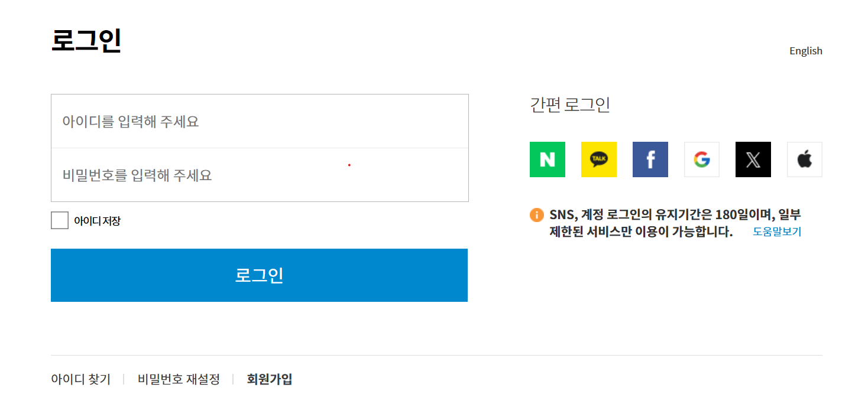The image size is (868, 417).
Task: Sign in with the Naver icon
Action: 547,159
